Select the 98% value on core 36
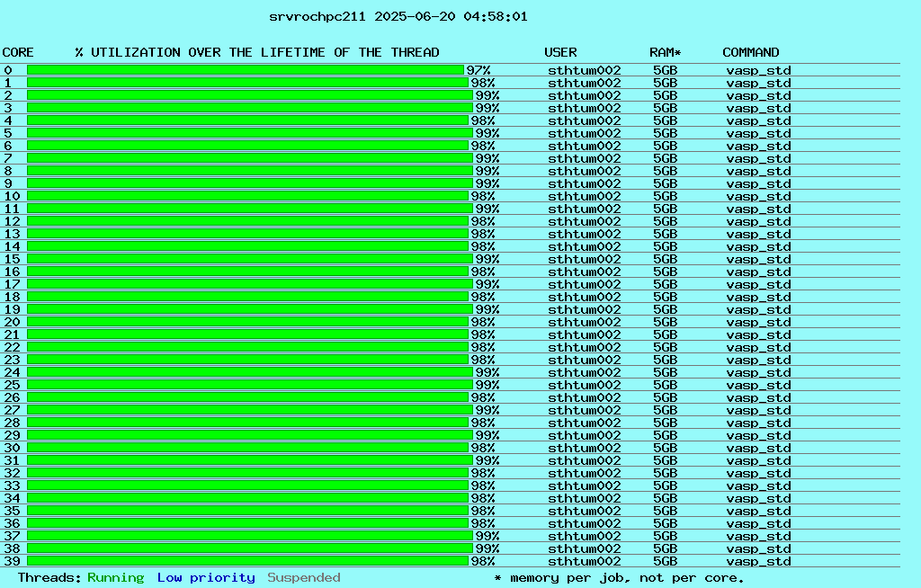921x588 pixels. point(483,523)
